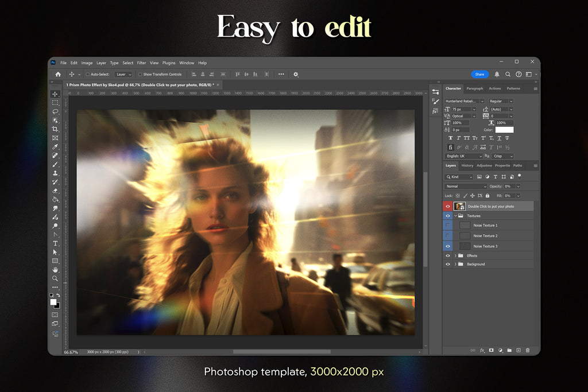
Task: Hide the Noise Texture 3 layer
Action: pyautogui.click(x=448, y=246)
